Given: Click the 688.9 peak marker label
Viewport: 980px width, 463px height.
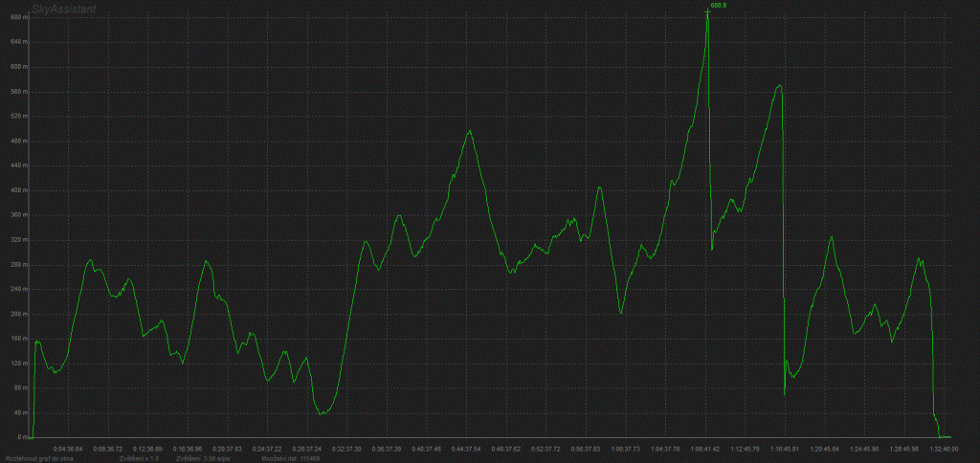Looking at the screenshot, I should pos(719,6).
